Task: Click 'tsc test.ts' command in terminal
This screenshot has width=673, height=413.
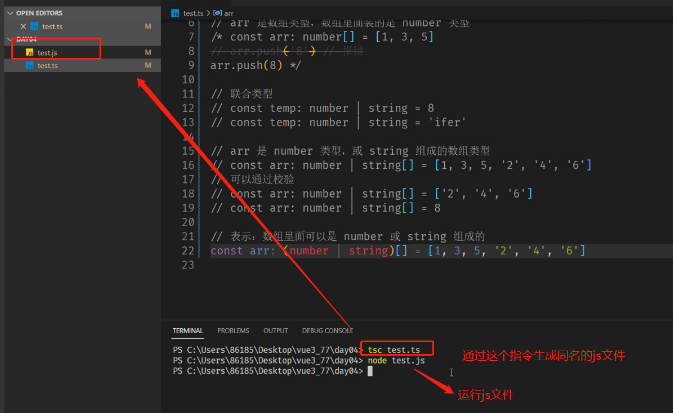Action: point(394,350)
